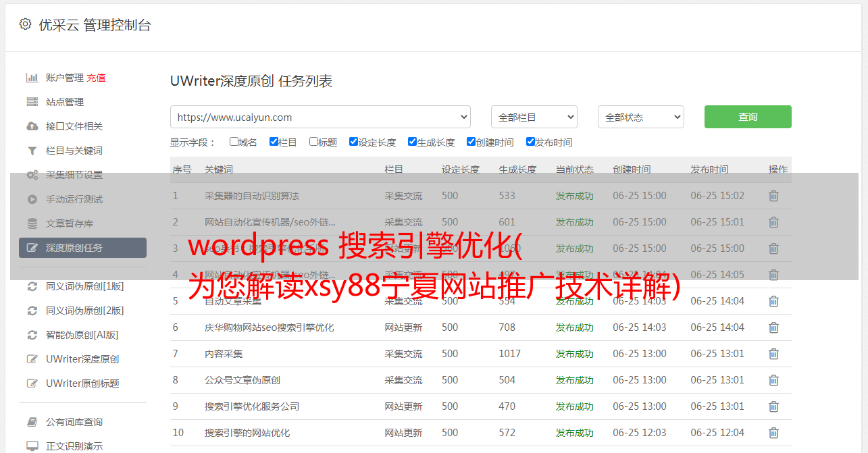Image resolution: width=868 pixels, height=453 pixels.
Task: Click the 优采云 管理控制台 title
Action: pyautogui.click(x=95, y=25)
